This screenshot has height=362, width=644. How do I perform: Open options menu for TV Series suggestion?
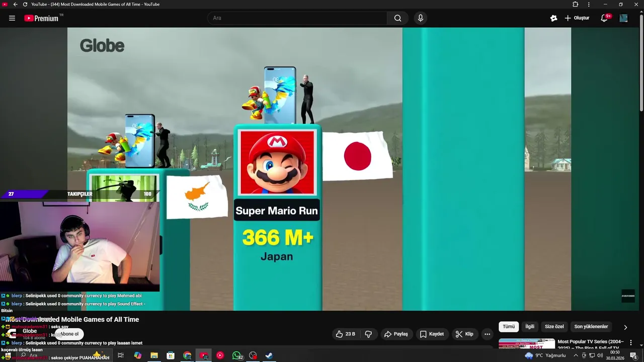[x=631, y=343]
